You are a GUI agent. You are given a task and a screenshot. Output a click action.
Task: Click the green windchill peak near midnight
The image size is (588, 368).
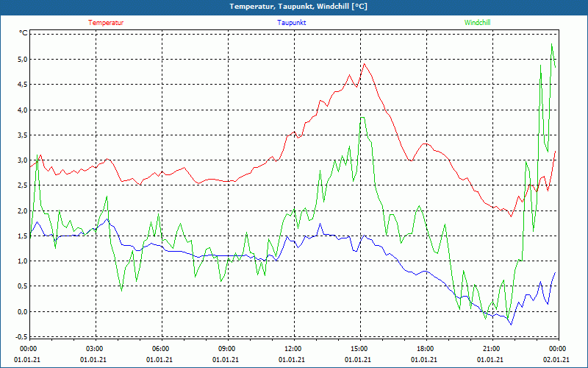[552, 44]
